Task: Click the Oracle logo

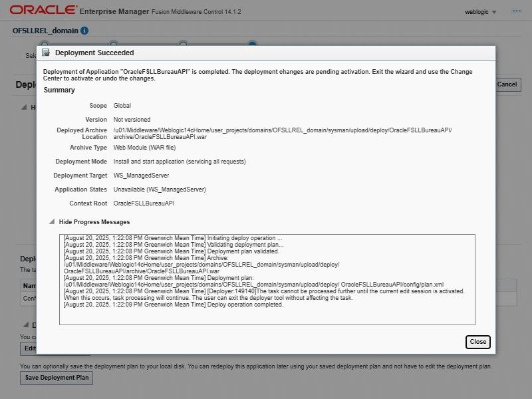Action: [x=43, y=11]
